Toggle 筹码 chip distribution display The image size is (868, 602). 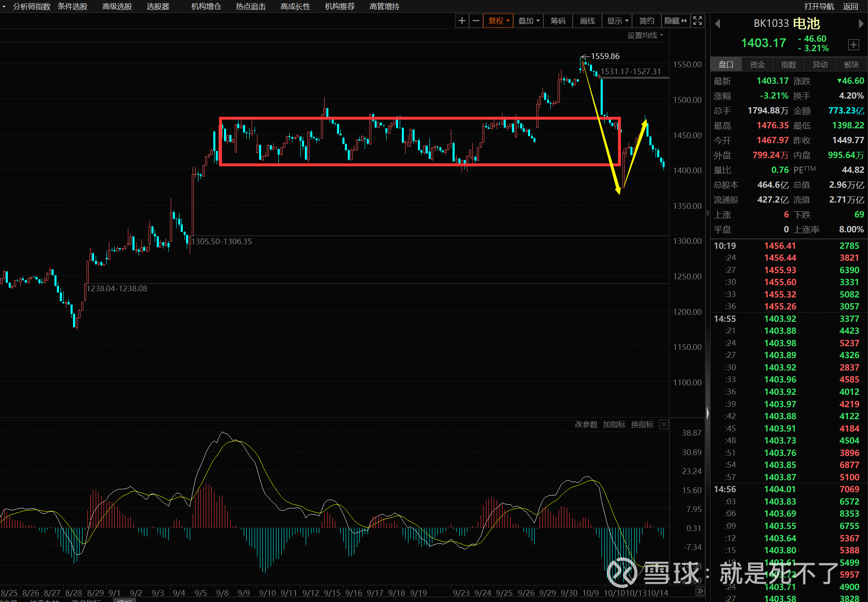point(558,21)
